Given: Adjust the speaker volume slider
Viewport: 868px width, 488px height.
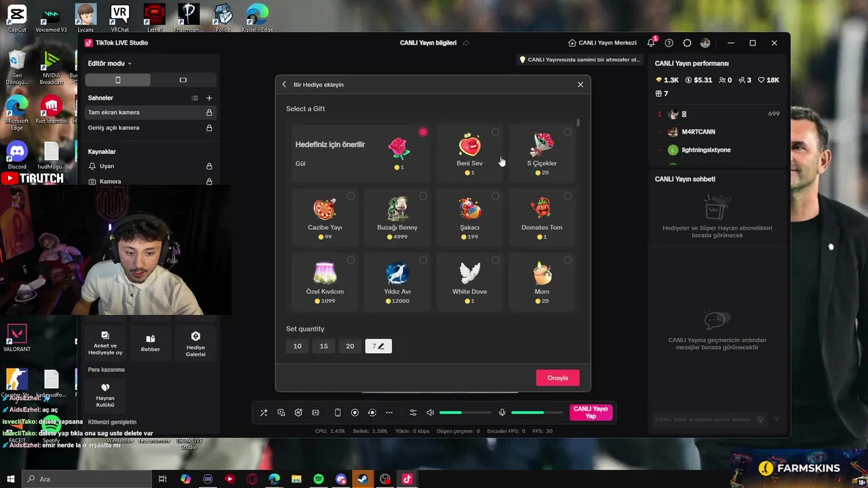Looking at the screenshot, I should click(x=465, y=413).
